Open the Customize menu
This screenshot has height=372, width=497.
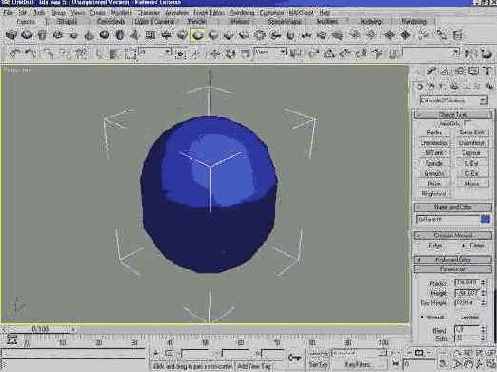(272, 13)
